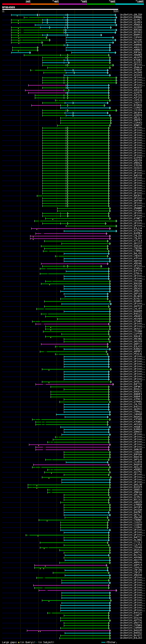Select hit label UniRef100_B9WE17
The image size is (146, 644).
pyautogui.click(x=131, y=125)
